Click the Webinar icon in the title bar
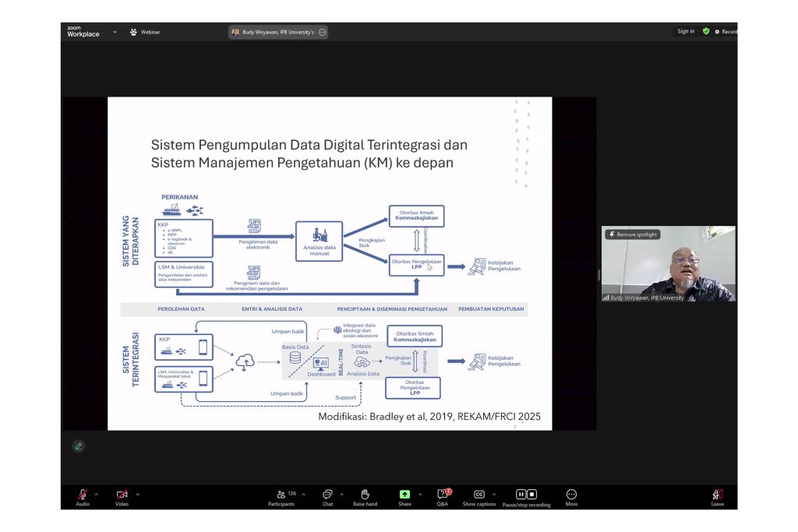The width and height of the screenshot is (798, 532). 132,31
